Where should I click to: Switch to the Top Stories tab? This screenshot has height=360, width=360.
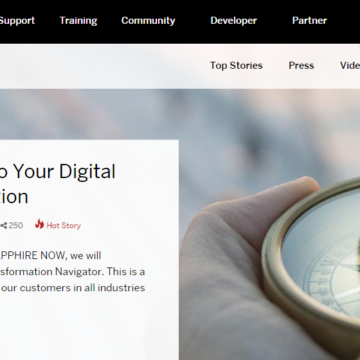click(236, 65)
